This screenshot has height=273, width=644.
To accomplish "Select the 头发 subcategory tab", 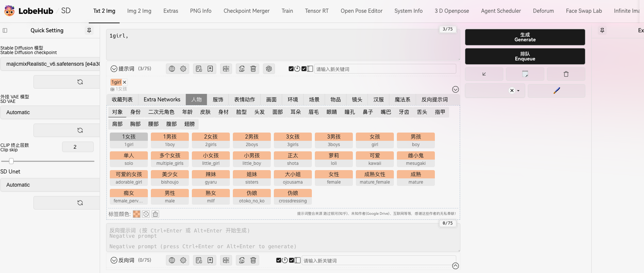I will (x=260, y=112).
